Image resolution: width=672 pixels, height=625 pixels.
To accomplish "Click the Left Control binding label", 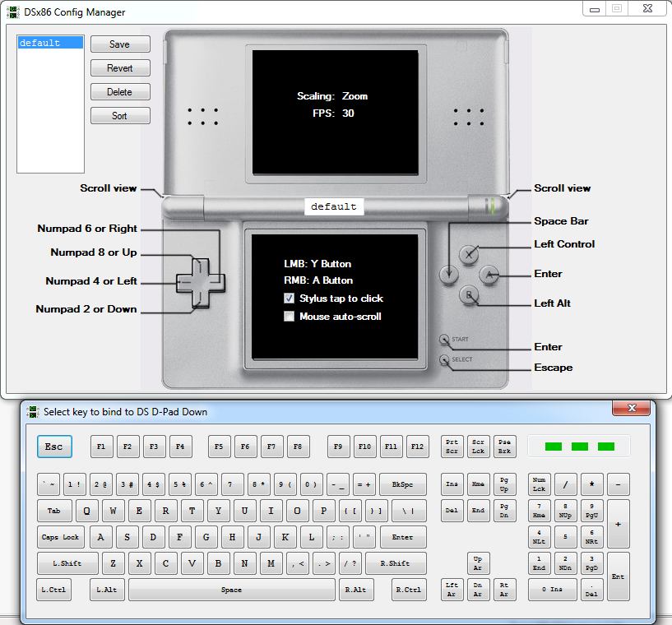I will [x=564, y=243].
